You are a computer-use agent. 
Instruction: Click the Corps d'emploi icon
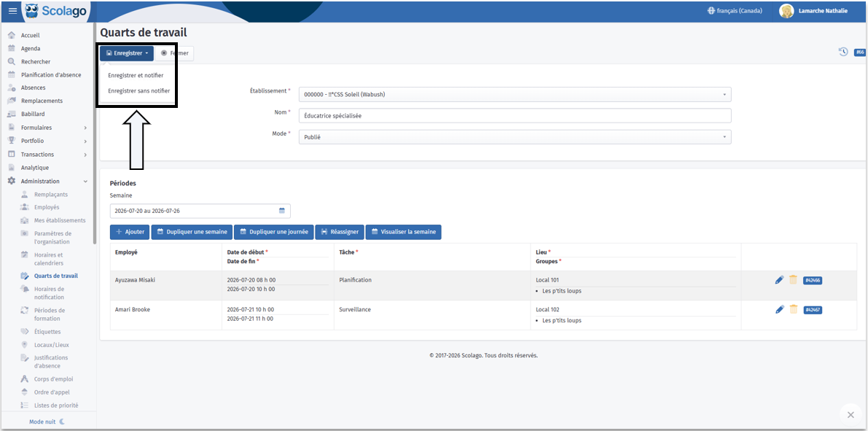[x=24, y=379]
